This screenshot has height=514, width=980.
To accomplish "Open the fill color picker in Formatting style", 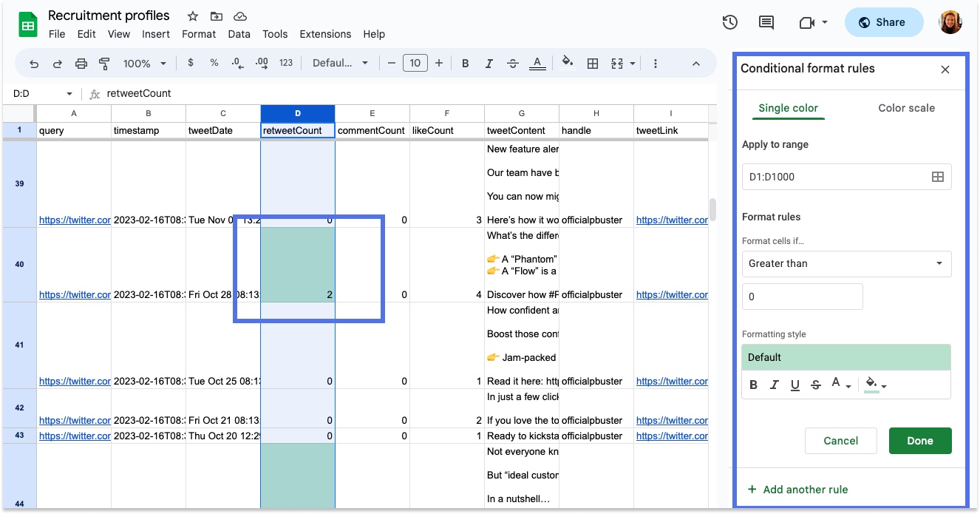I will [871, 384].
